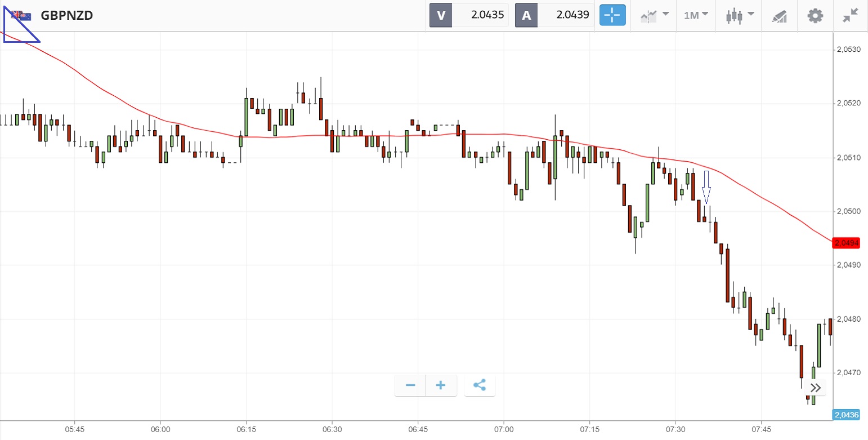This screenshot has width=868, height=440.
Task: Expand the candlestick chart type dropdown
Action: 740,15
